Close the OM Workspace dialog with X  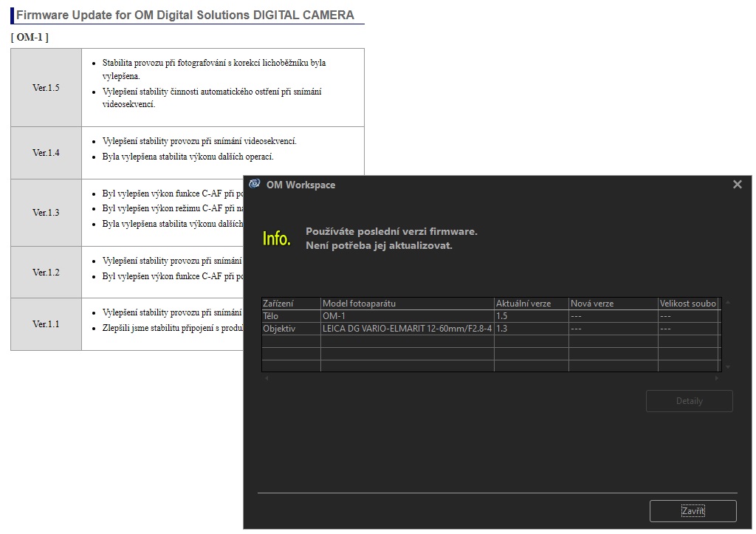(737, 185)
